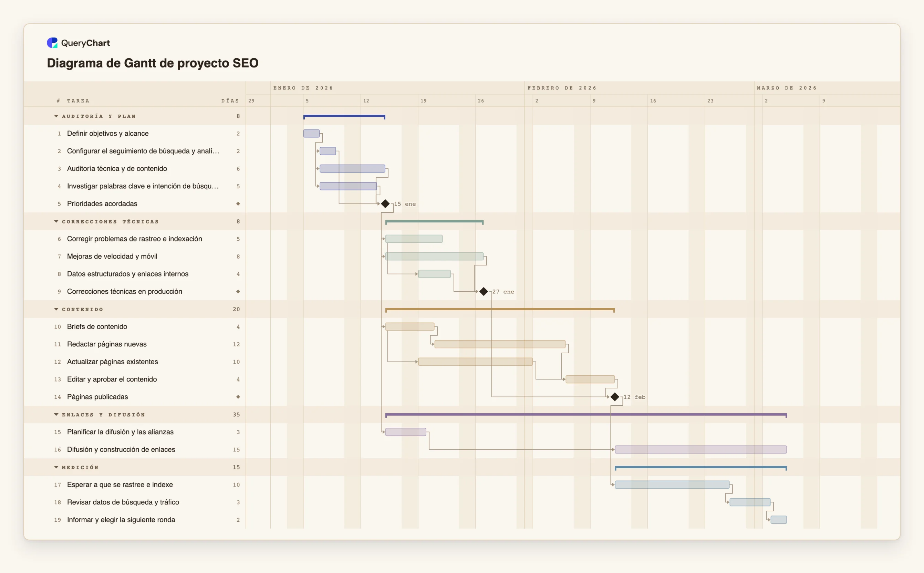Click the Enero de 2026 month header
The image size is (924, 573).
click(303, 88)
